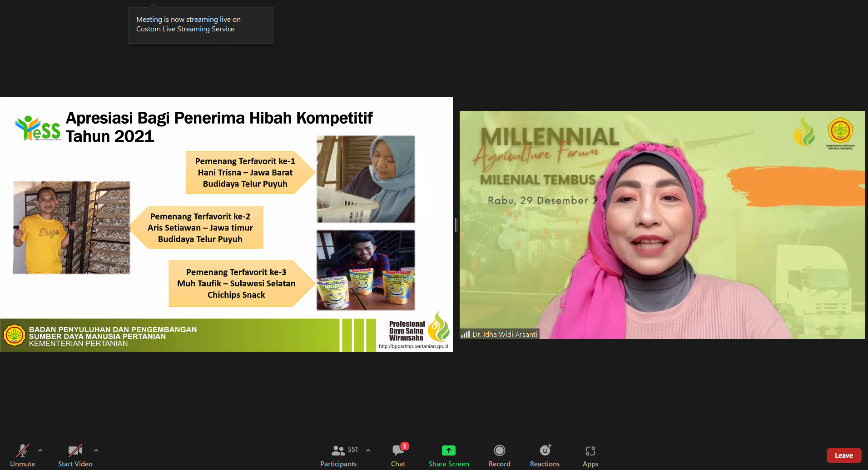Click the 551 participants count
The width and height of the screenshot is (868, 470).
[x=353, y=450]
